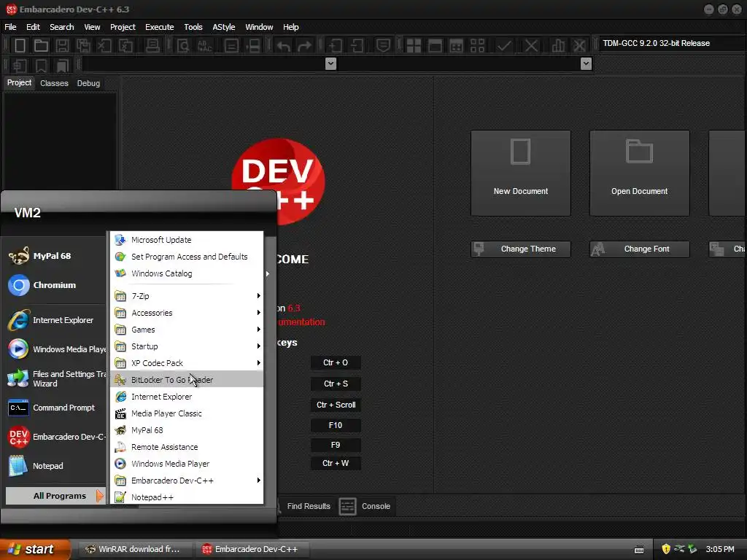
Task: Click the Console panel icon
Action: click(347, 506)
